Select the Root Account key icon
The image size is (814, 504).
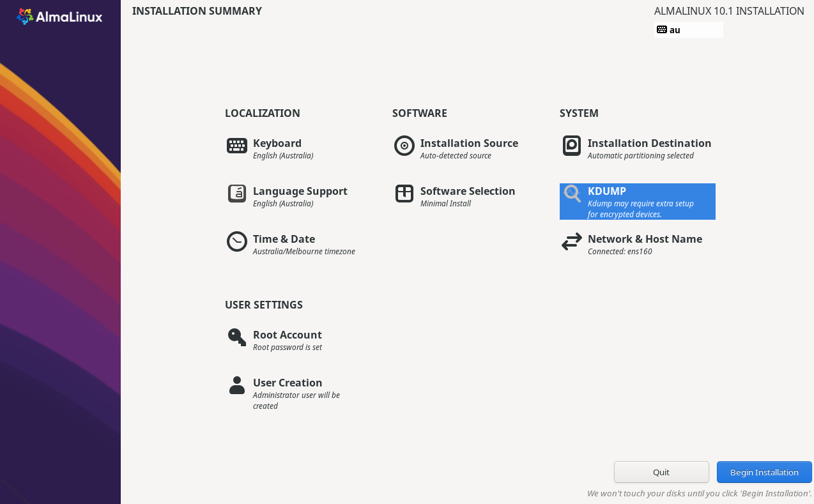click(237, 337)
